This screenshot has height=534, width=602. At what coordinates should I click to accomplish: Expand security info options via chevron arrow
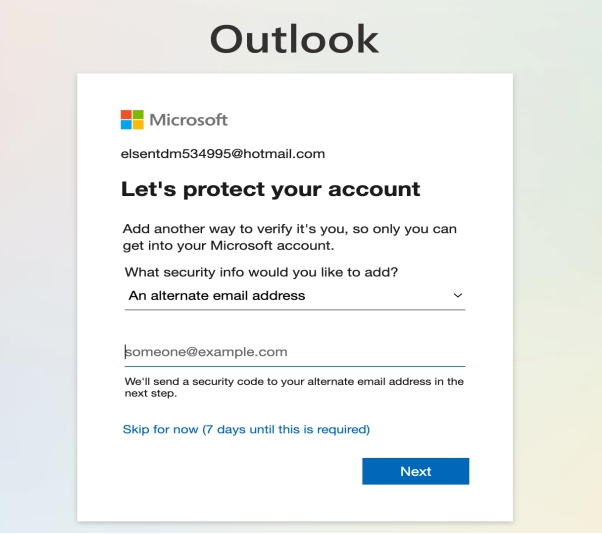coord(458,296)
